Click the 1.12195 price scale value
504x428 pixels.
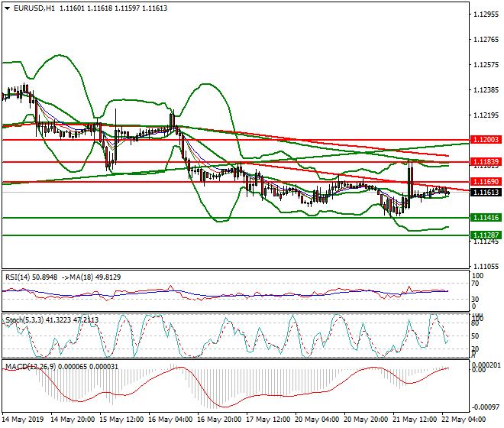[x=486, y=115]
